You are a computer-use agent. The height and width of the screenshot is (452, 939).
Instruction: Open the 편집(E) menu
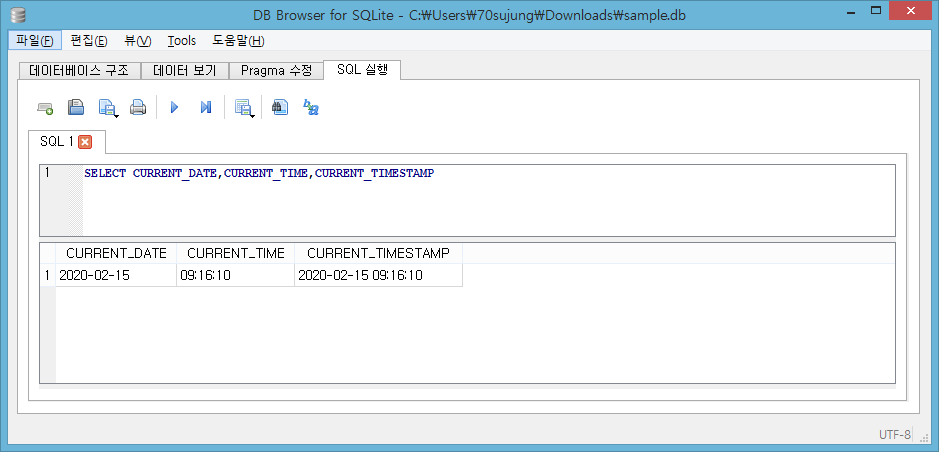89,41
